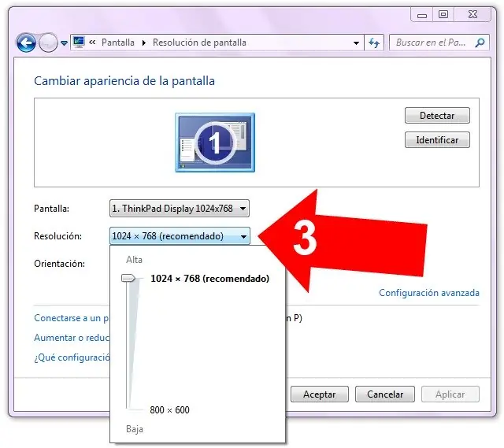Click the disabled Aplicar button
Image resolution: width=504 pixels, height=448 pixels.
pos(450,394)
